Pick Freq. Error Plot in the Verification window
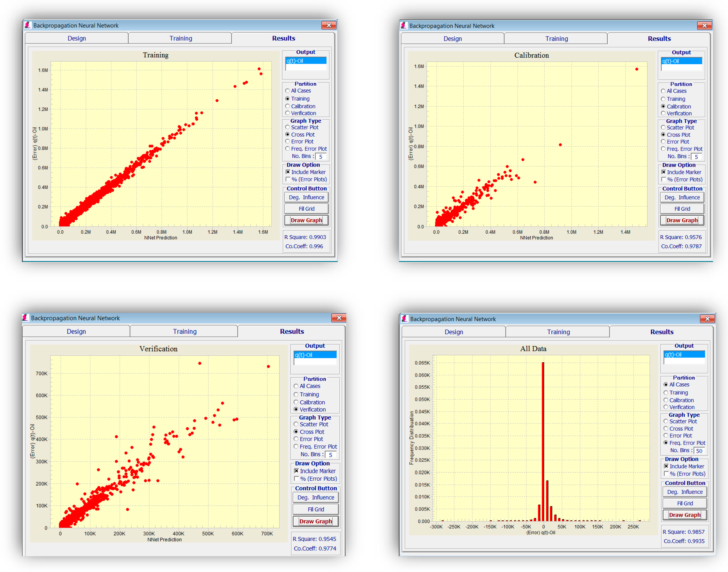 tap(315, 447)
